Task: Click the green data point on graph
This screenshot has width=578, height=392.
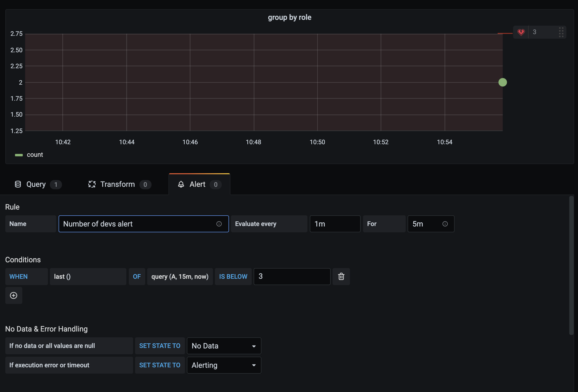Action: pyautogui.click(x=502, y=82)
